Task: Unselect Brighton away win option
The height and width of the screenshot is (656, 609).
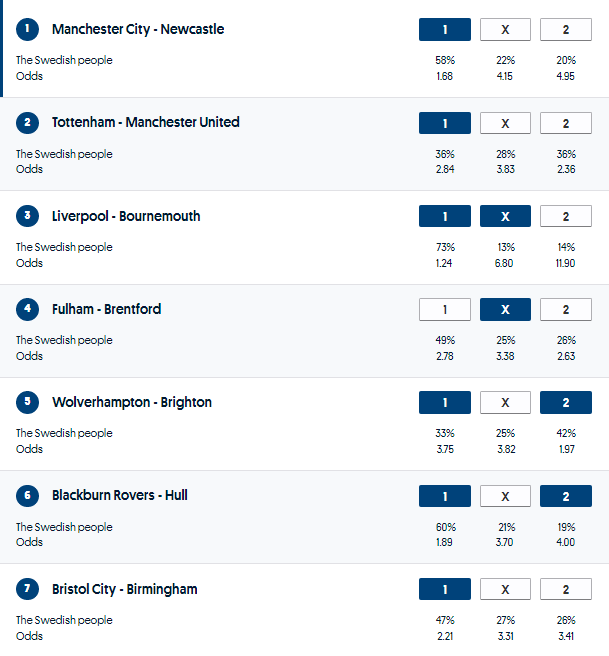Action: pos(565,403)
